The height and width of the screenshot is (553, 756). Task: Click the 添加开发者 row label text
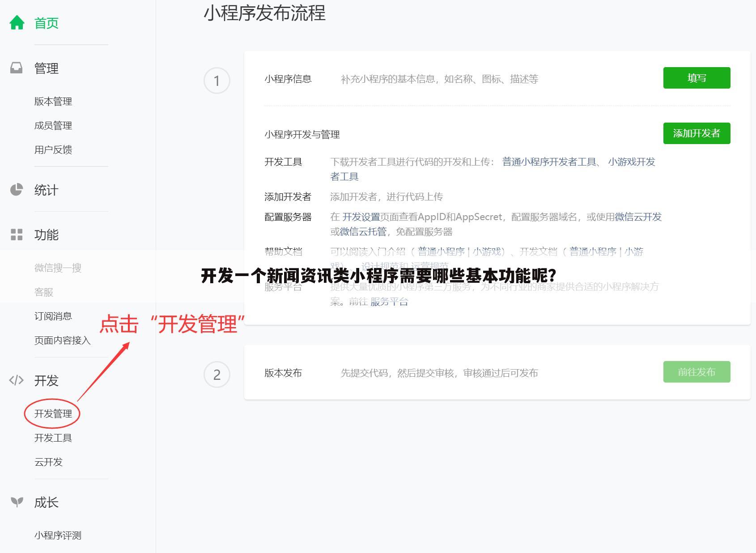[288, 197]
